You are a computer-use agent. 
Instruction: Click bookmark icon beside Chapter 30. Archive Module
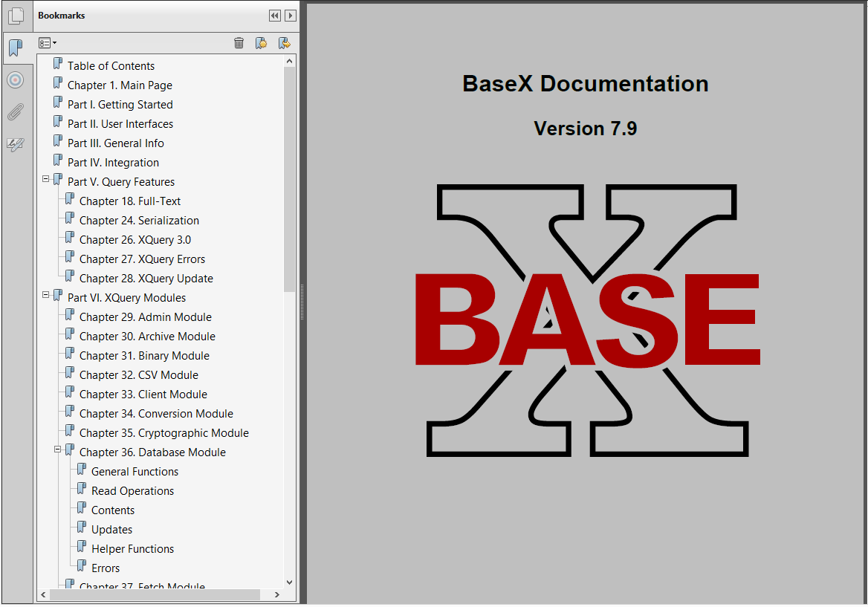pyautogui.click(x=69, y=334)
